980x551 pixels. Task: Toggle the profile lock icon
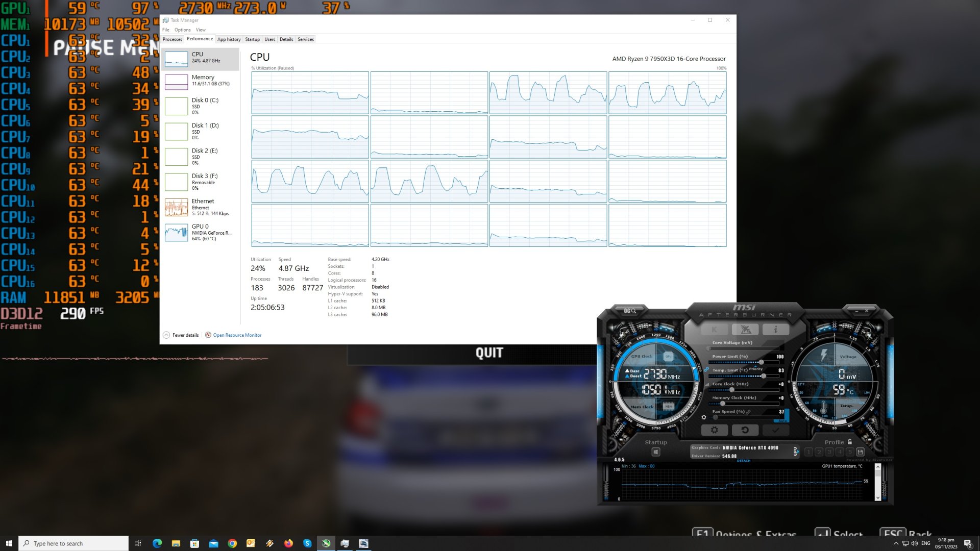[850, 442]
